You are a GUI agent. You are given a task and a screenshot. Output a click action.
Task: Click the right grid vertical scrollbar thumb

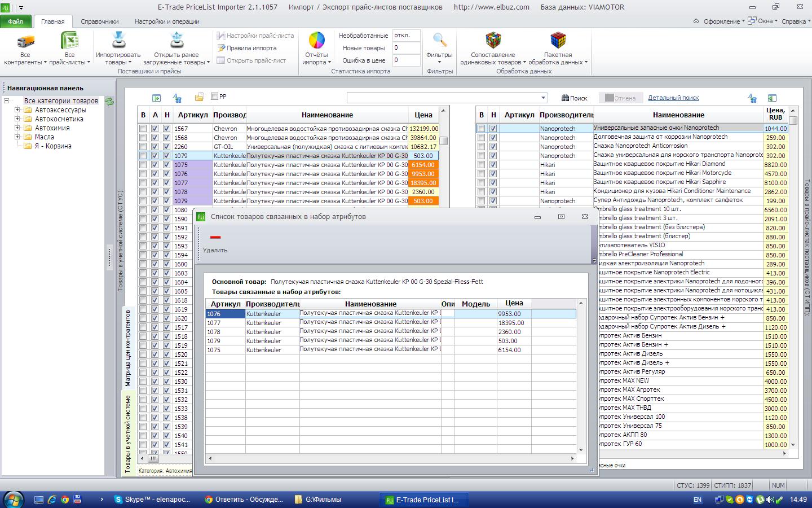pyautogui.click(x=793, y=120)
